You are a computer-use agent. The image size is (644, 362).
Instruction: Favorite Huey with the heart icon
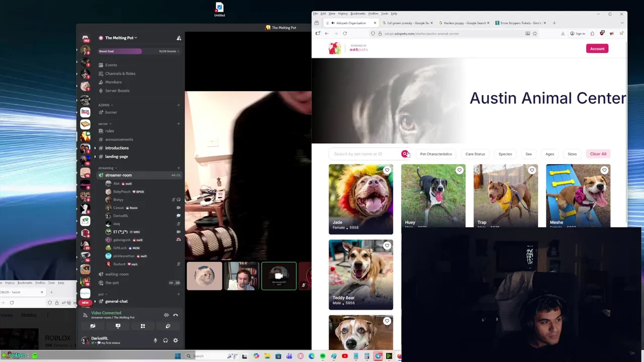[x=459, y=170]
